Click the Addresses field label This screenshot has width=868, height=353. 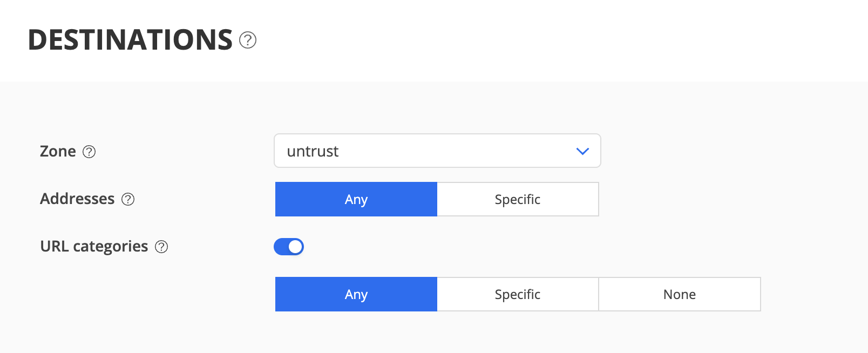click(77, 199)
